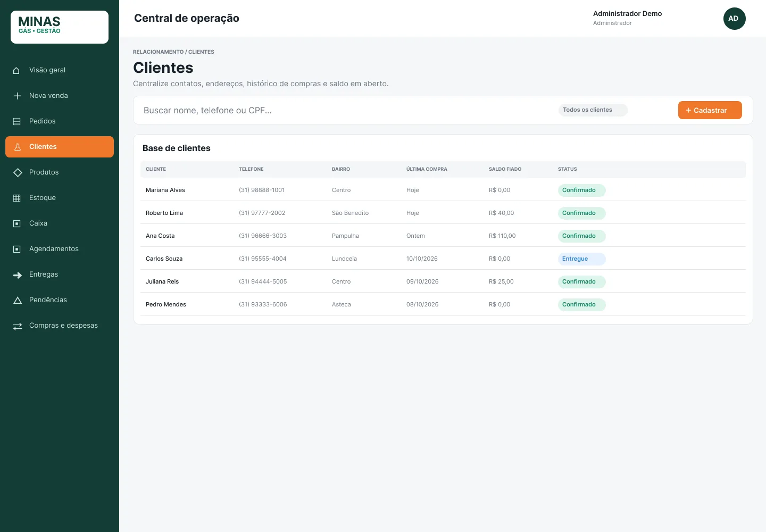
Task: Click the calendar icon beside Agendamentos
Action: click(17, 249)
